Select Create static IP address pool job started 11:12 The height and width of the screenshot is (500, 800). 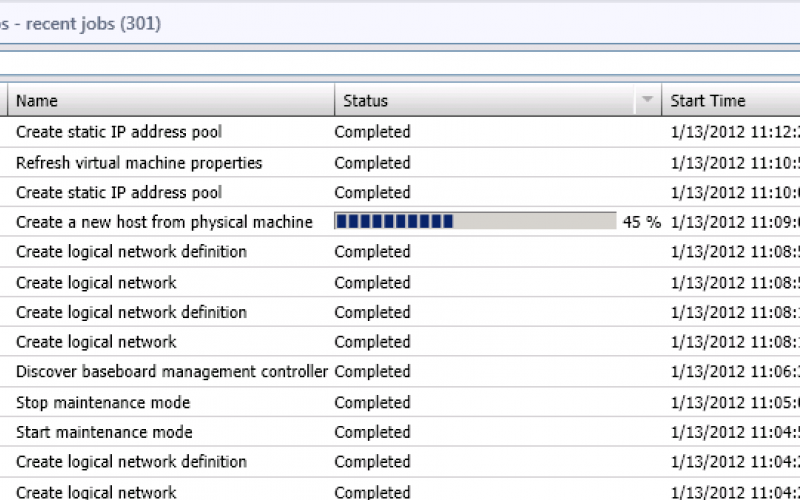click(x=119, y=132)
